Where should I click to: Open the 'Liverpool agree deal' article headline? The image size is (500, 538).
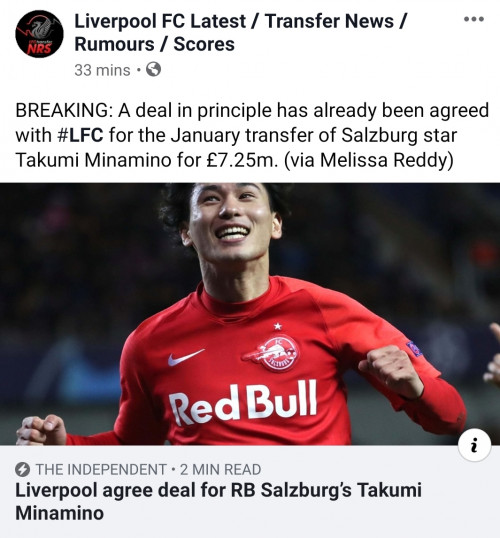pyautogui.click(x=218, y=501)
